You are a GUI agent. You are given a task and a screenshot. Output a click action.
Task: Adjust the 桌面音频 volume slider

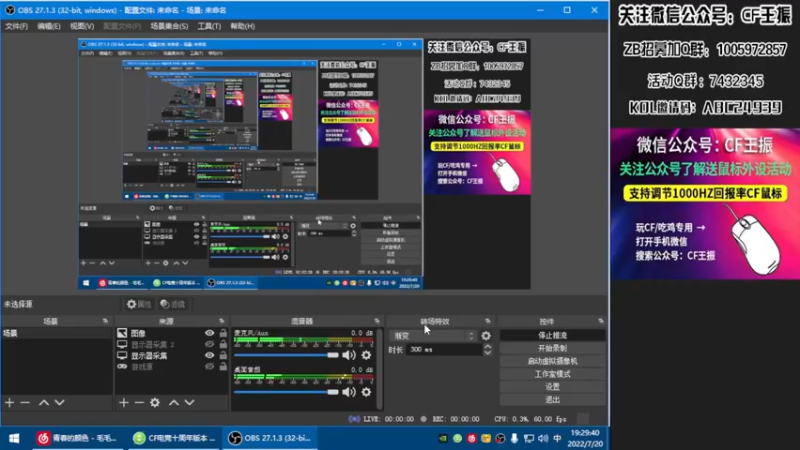286,392
